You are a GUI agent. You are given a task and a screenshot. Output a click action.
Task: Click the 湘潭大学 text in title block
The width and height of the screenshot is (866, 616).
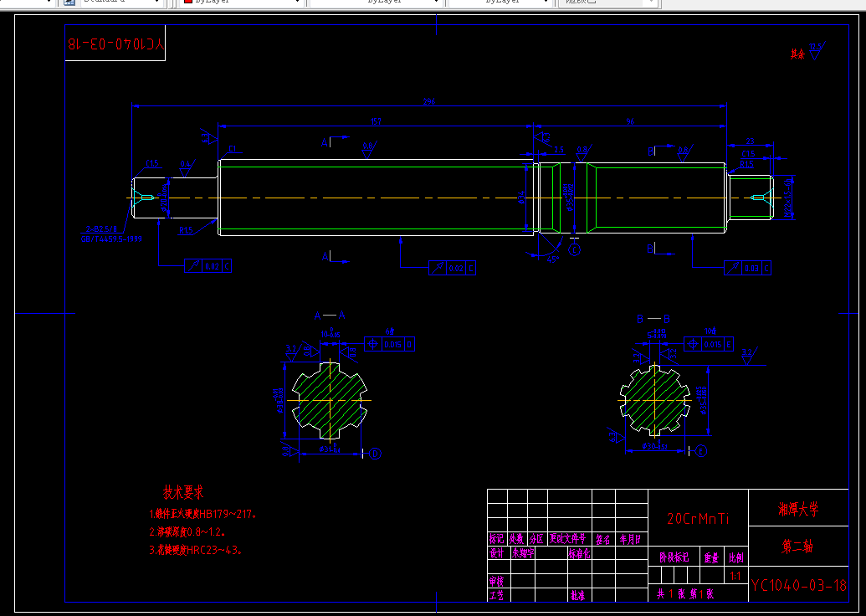[798, 510]
